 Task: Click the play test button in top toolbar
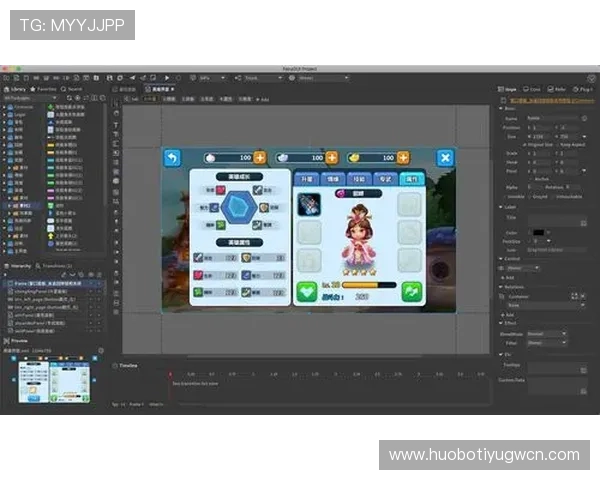tap(167, 78)
